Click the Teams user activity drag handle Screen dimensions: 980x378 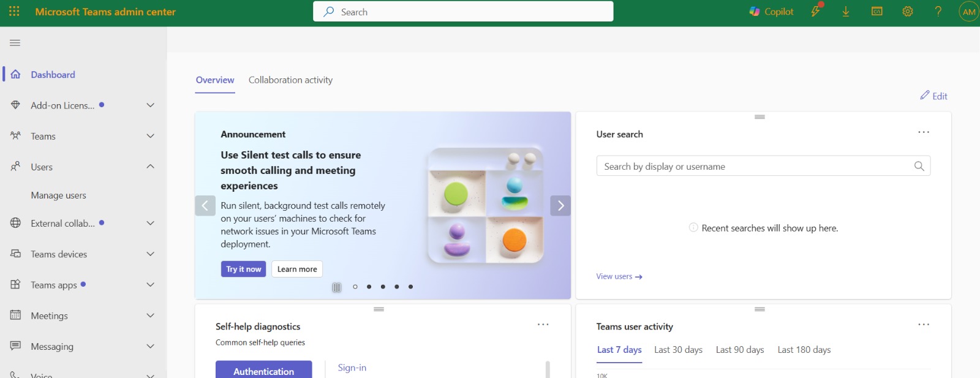[759, 309]
